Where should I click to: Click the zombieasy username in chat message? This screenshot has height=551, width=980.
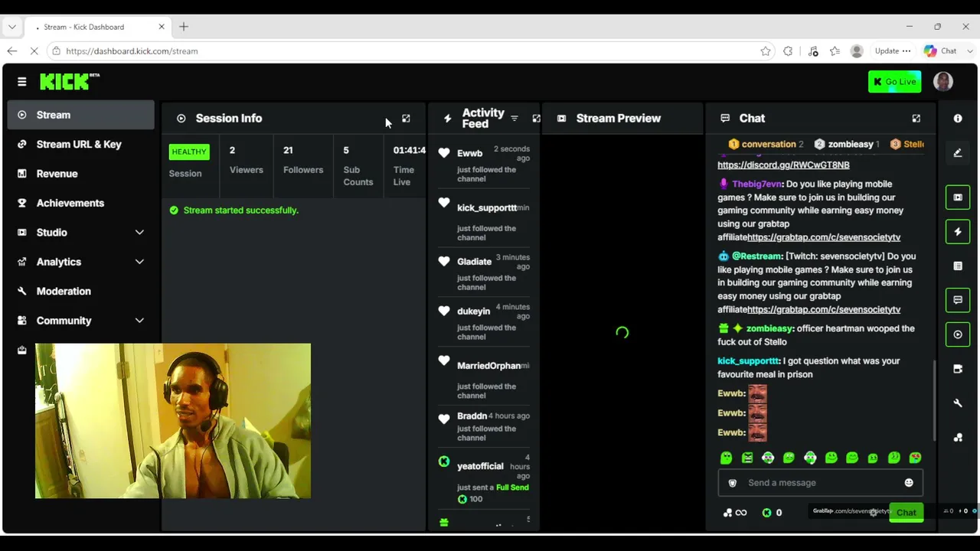tap(769, 329)
